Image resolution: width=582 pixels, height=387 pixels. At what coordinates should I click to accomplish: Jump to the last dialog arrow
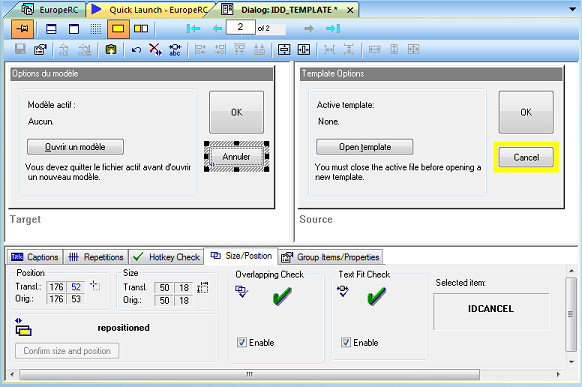[333, 29]
